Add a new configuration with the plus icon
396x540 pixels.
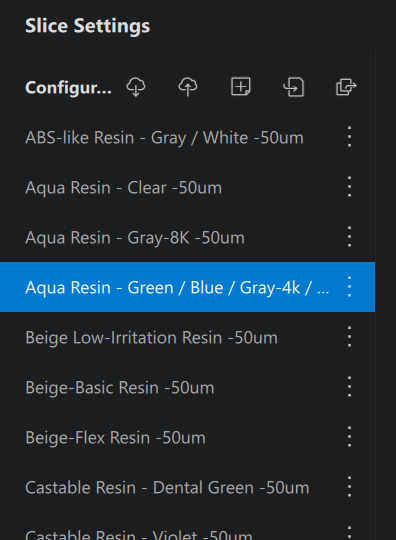[240, 86]
